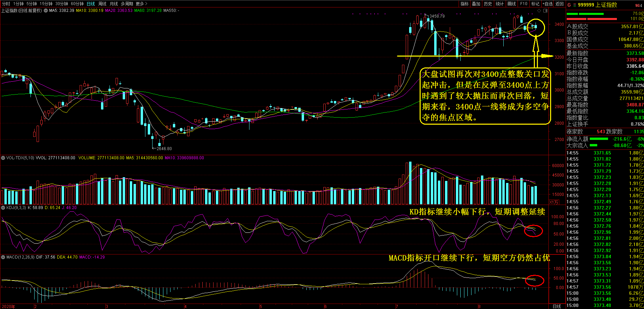Click the MA550 label

point(171,11)
